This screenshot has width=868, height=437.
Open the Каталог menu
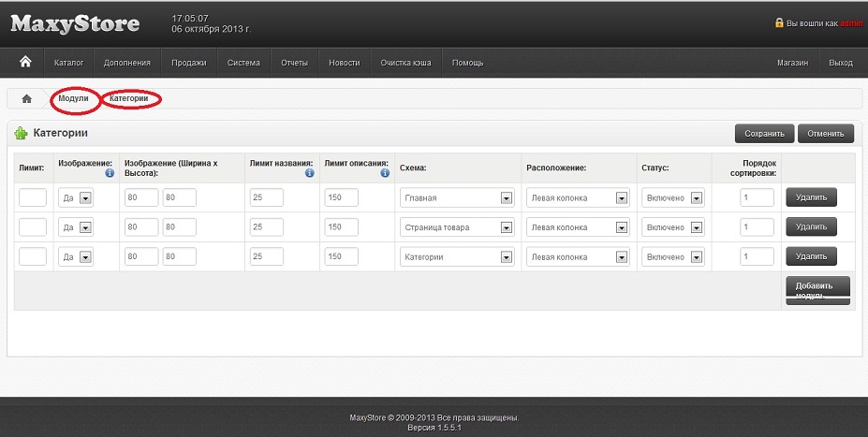pos(69,63)
